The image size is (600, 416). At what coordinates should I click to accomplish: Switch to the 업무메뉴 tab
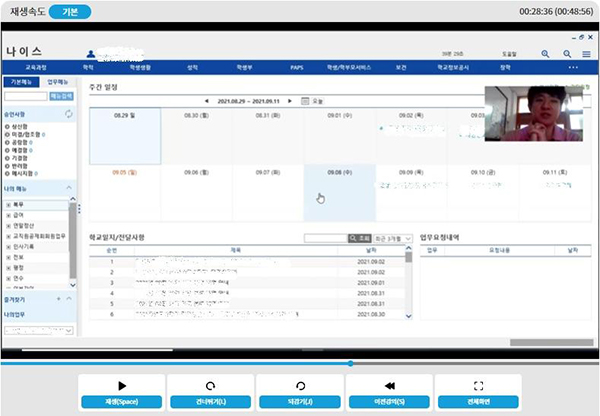[57, 82]
